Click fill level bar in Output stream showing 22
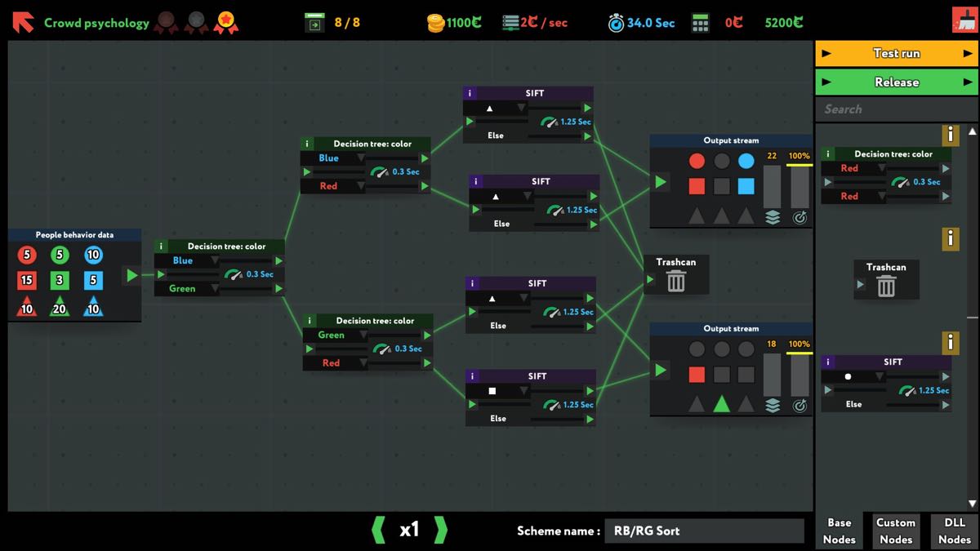 [772, 185]
